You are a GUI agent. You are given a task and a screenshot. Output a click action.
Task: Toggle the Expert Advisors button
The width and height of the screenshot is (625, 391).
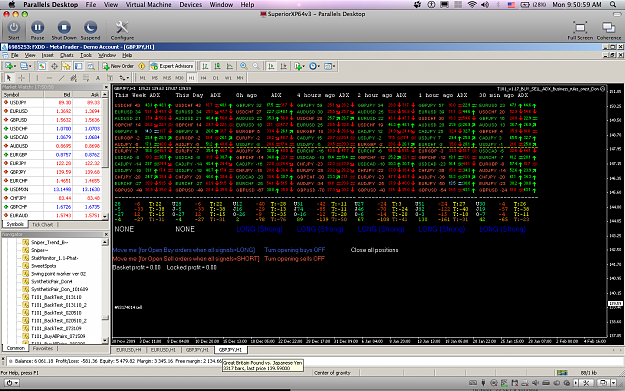(x=171, y=66)
